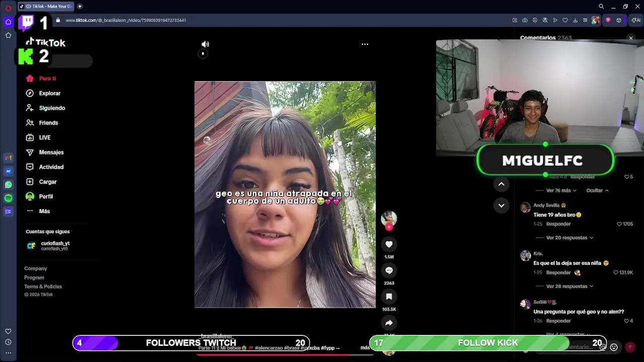The width and height of the screenshot is (644, 362).
Task: Open Messenger in Opera sidebar
Action: click(x=8, y=171)
